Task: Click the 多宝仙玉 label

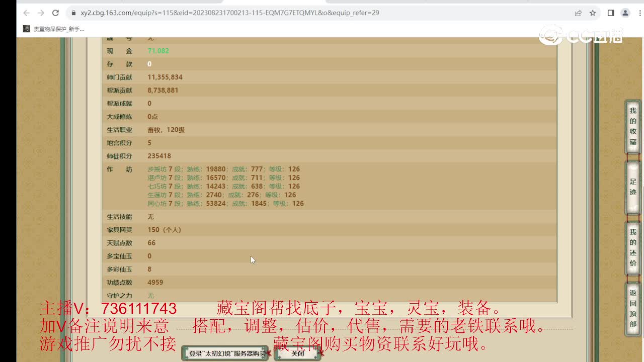Action: point(119,256)
